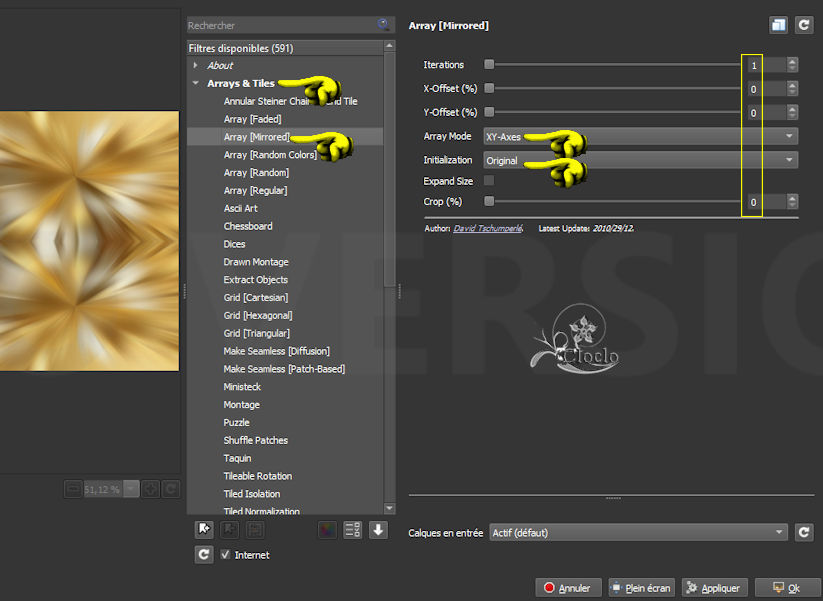The width and height of the screenshot is (823, 601).
Task: Enable the Expand Size checkbox
Action: [489, 181]
